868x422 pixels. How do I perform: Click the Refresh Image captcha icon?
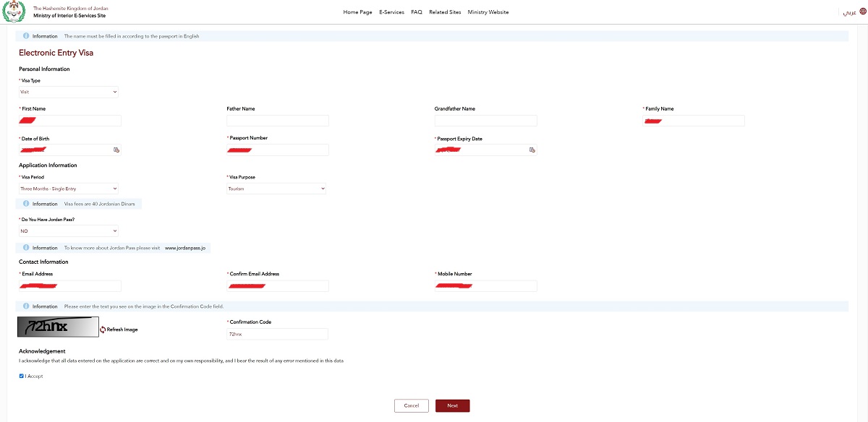pyautogui.click(x=103, y=330)
